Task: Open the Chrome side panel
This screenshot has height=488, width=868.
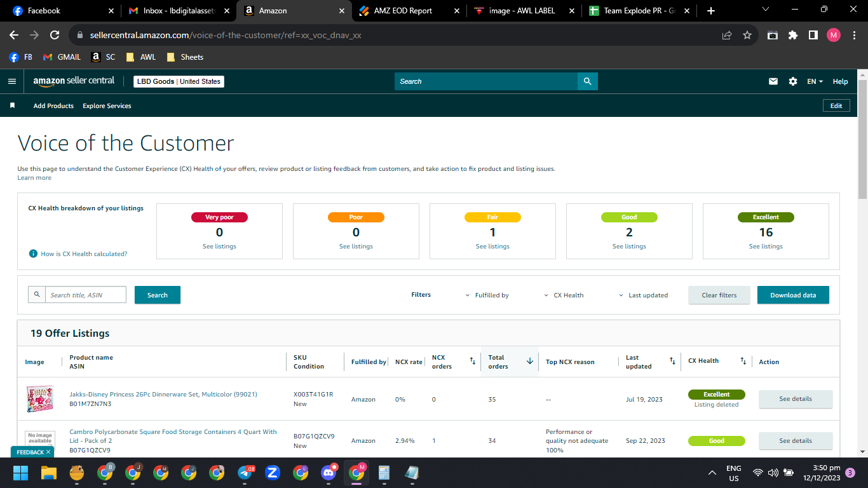Action: 813,35
